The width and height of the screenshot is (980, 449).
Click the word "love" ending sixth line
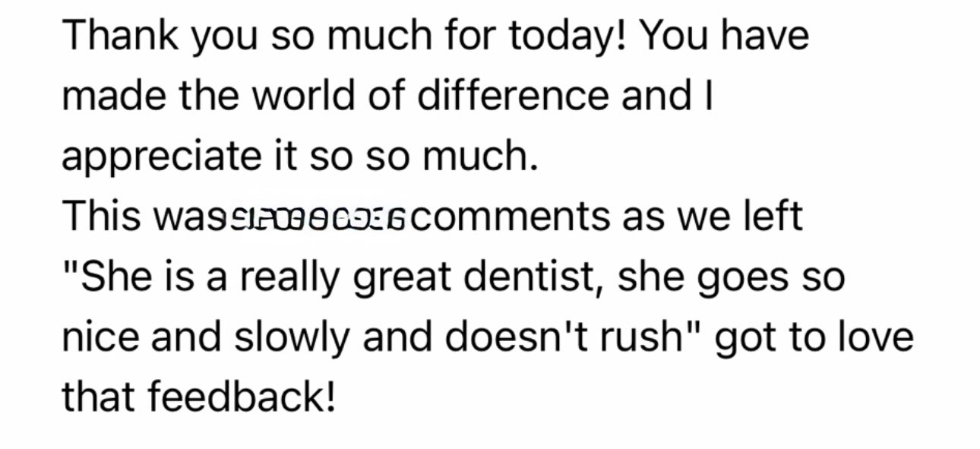point(875,337)
